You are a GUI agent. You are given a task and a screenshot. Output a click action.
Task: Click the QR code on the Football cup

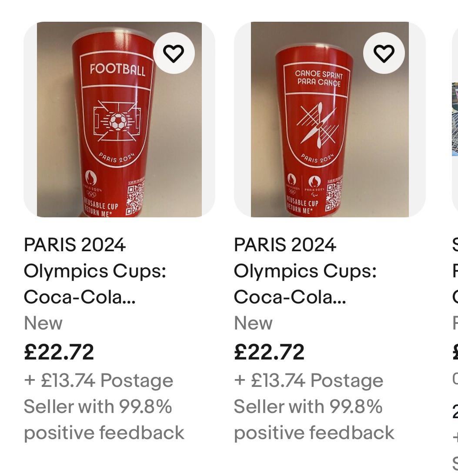coord(135,198)
